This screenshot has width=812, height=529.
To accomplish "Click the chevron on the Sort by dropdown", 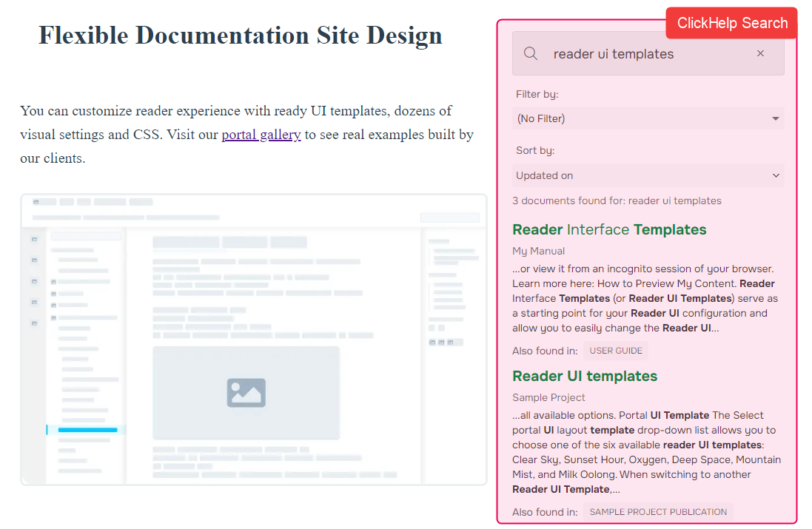I will (775, 175).
